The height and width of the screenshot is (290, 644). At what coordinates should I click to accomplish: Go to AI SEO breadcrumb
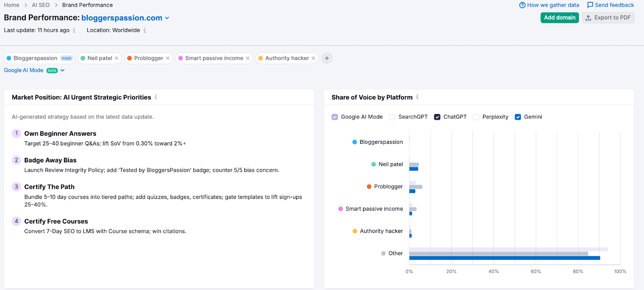41,5
